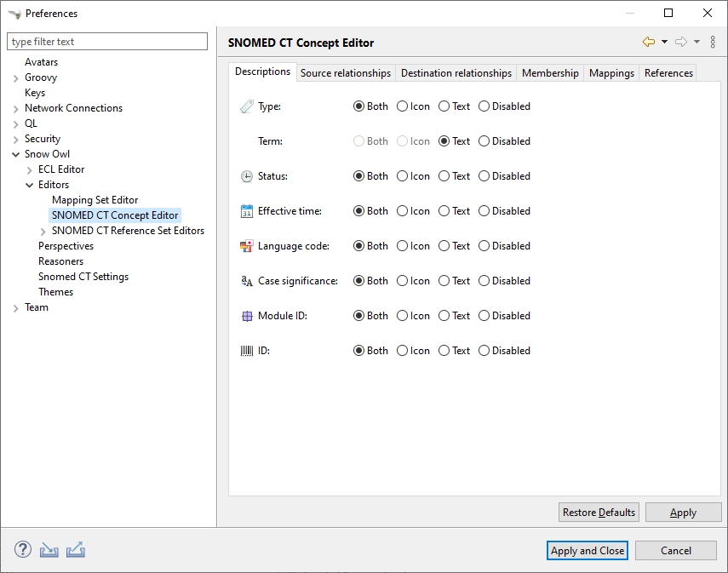The width and height of the screenshot is (728, 573).
Task: Collapse the Snow Owl tree node
Action: tap(16, 154)
